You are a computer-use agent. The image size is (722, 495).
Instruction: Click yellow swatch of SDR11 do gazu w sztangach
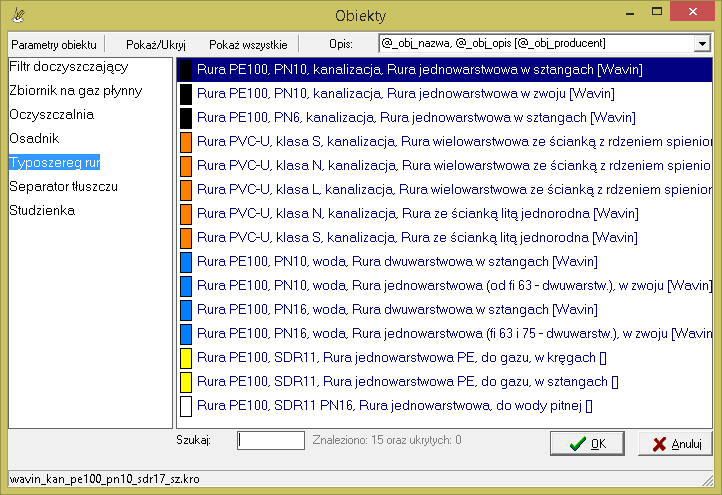pyautogui.click(x=186, y=382)
